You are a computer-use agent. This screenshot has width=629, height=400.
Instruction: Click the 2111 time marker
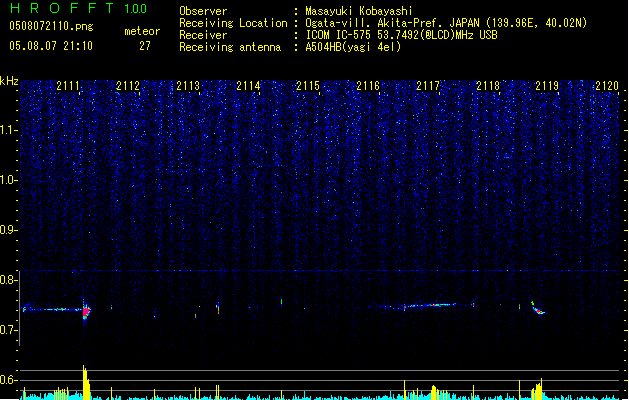point(68,86)
